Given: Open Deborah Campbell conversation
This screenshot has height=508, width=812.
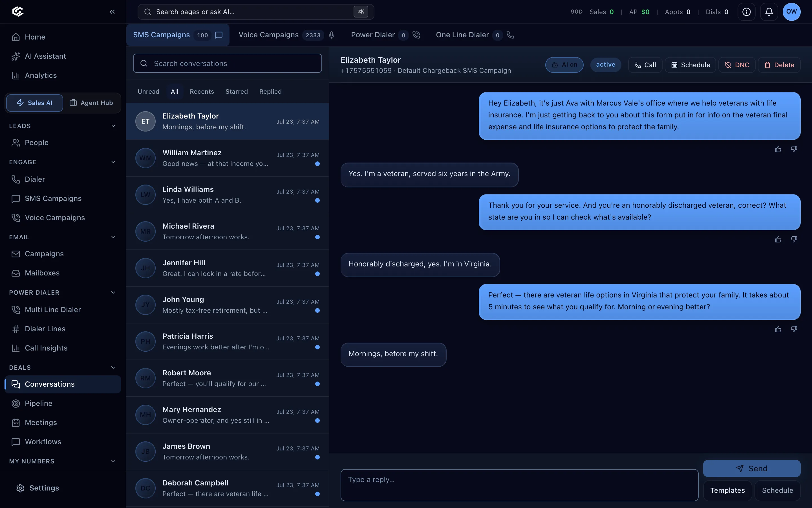Looking at the screenshot, I should pyautogui.click(x=228, y=488).
